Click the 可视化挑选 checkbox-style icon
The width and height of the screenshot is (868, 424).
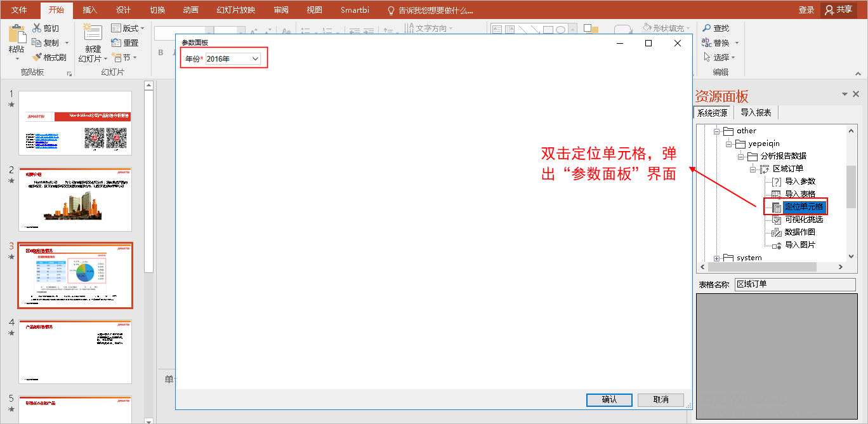click(776, 220)
